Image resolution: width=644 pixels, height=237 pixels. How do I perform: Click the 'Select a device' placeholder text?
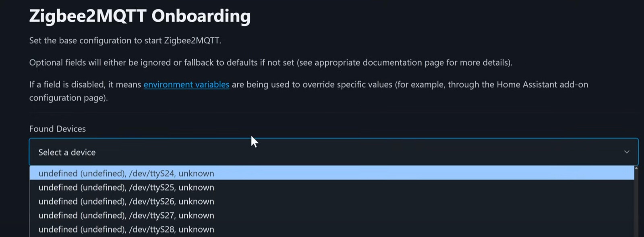click(x=67, y=153)
